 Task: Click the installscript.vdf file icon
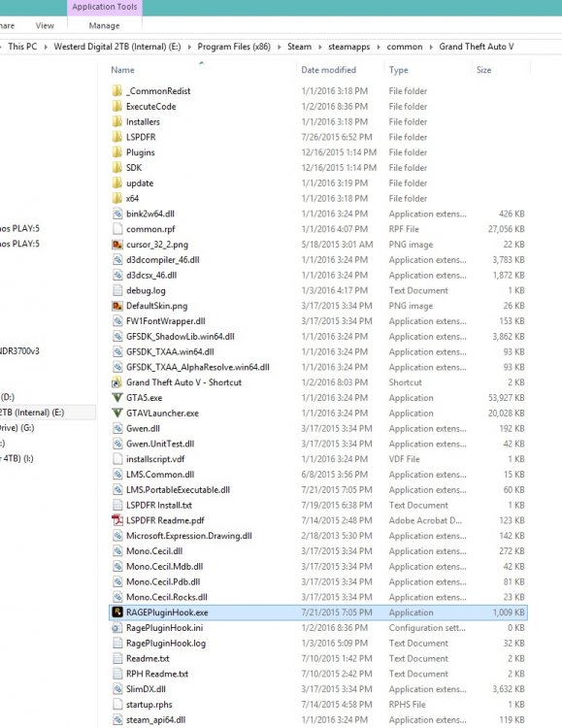[117, 458]
